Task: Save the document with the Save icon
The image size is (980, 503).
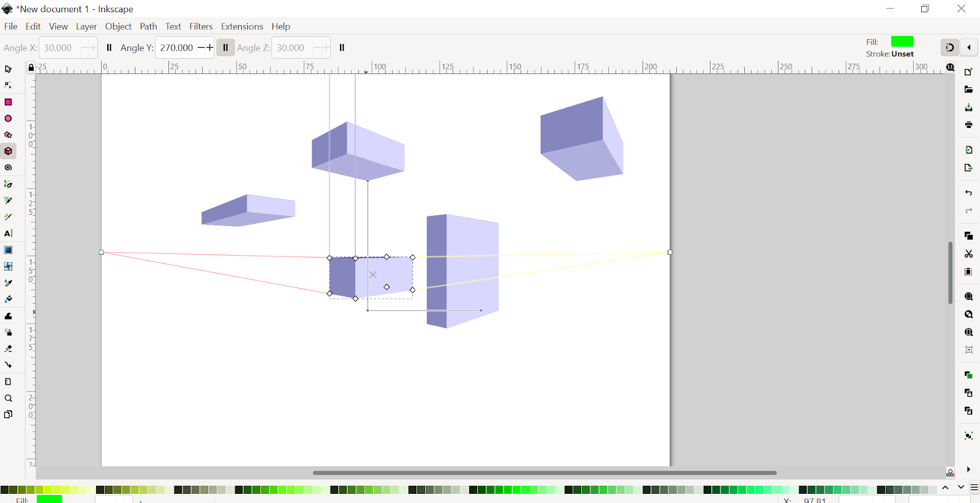Action: [968, 108]
